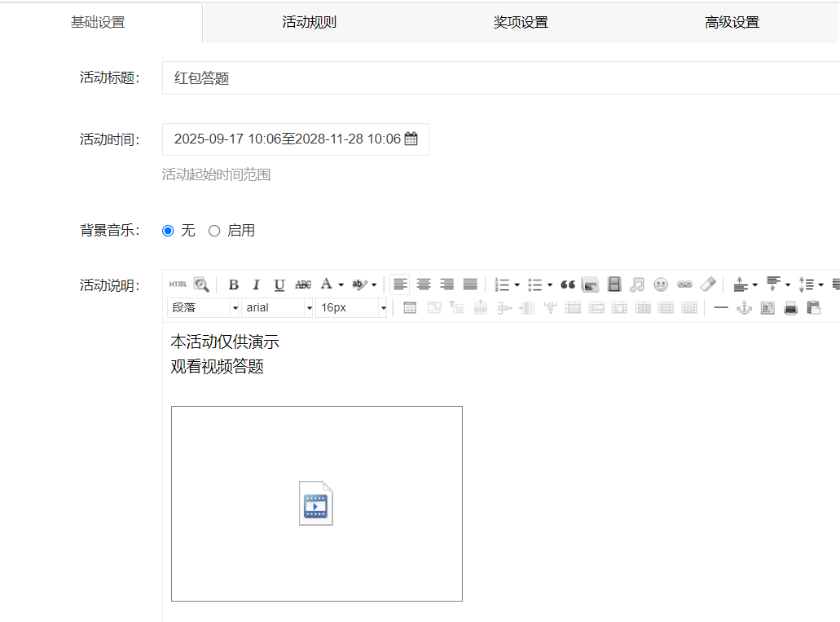Open the arial font family dropdown
The width and height of the screenshot is (840, 622).
click(277, 308)
